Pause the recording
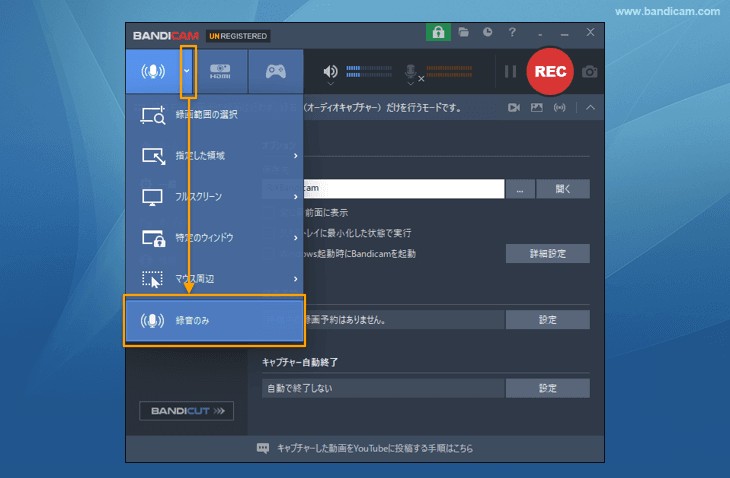 [x=510, y=72]
